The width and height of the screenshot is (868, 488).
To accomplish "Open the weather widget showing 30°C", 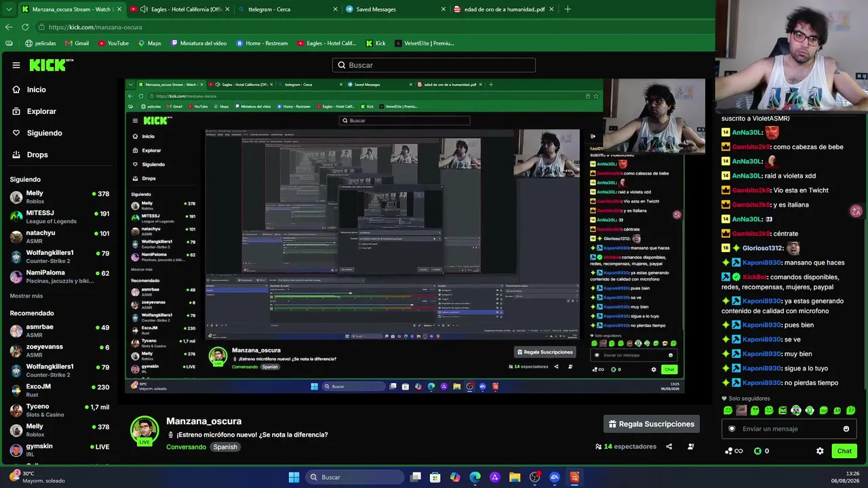I will pyautogui.click(x=38, y=477).
